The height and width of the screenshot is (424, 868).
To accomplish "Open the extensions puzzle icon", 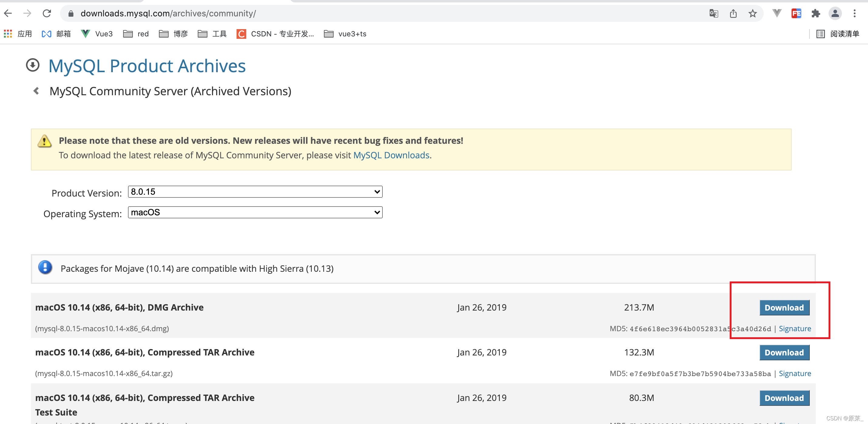I will (816, 13).
